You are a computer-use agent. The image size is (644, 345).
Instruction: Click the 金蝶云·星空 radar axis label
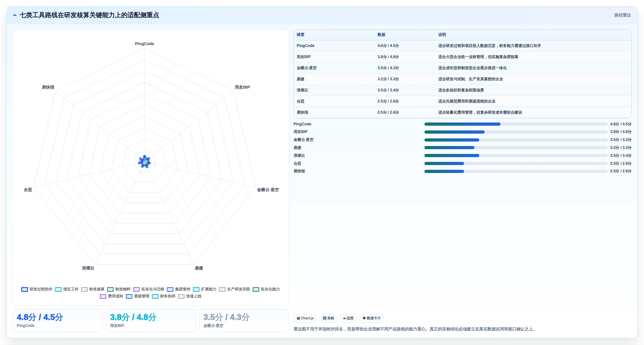click(x=268, y=190)
